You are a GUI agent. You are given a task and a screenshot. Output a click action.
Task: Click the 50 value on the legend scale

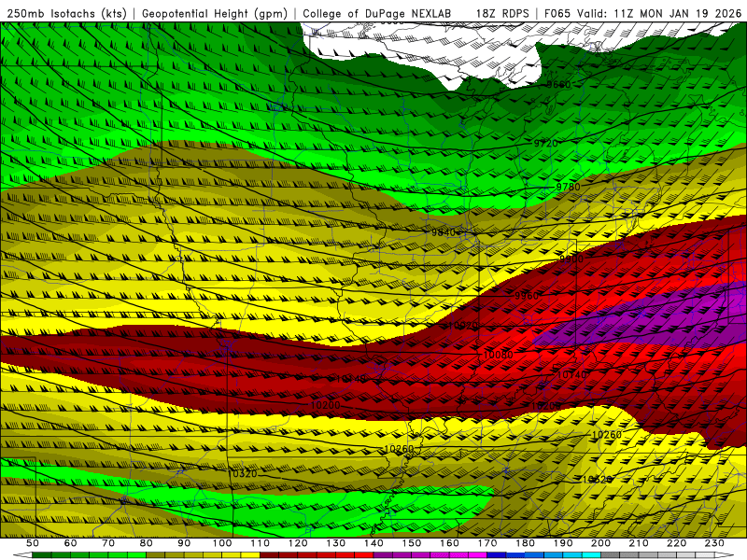coord(33,543)
